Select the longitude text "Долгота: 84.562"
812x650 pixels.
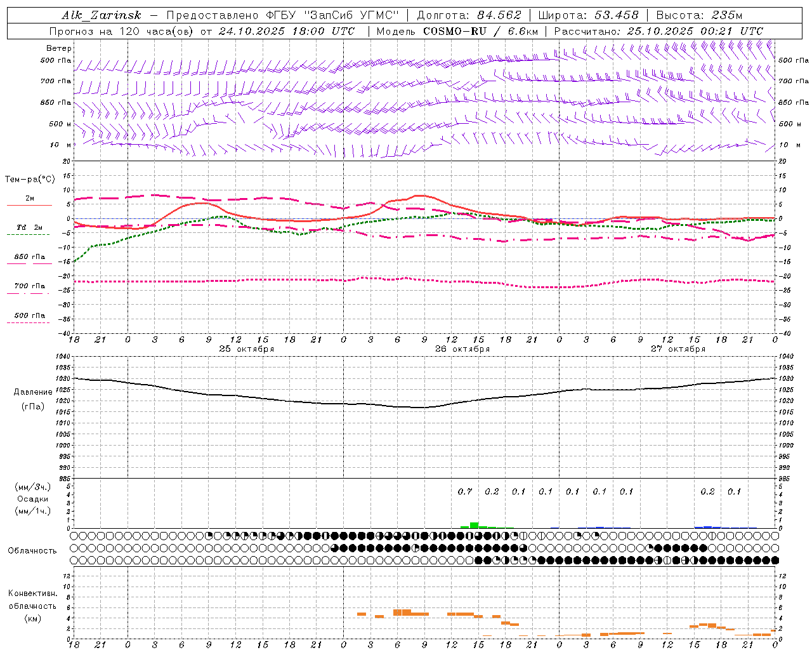pos(469,15)
